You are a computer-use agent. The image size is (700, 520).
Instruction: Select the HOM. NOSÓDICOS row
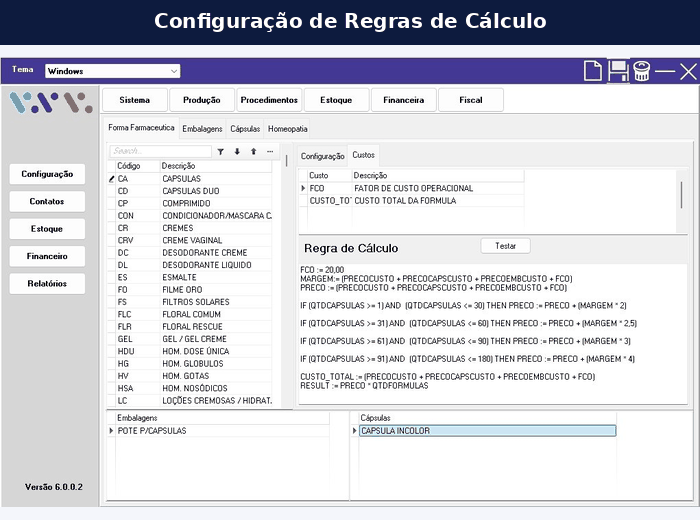[x=190, y=389]
